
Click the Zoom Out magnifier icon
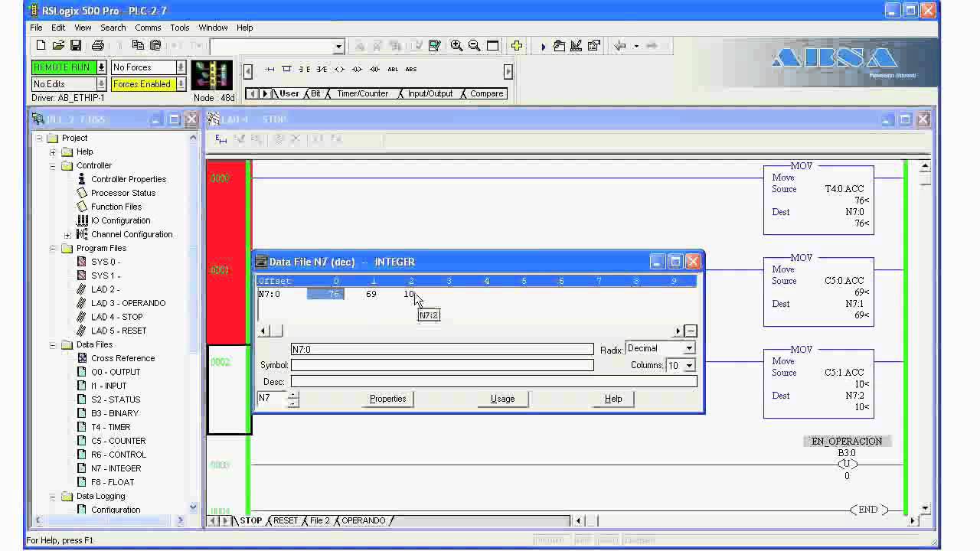[x=475, y=46]
